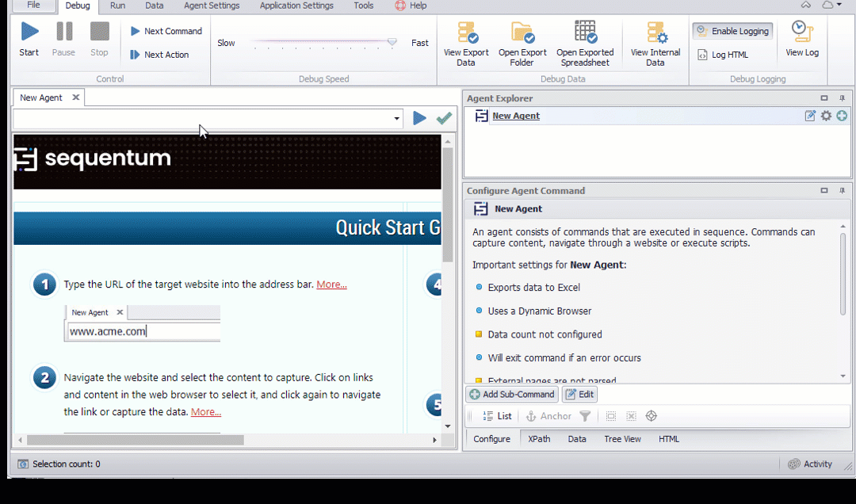This screenshot has height=504, width=856.
Task: Toggle Enable Logging
Action: point(732,31)
